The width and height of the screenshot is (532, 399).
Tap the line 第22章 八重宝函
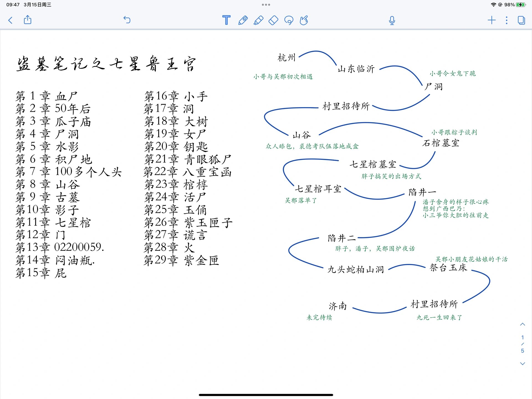[x=188, y=172]
